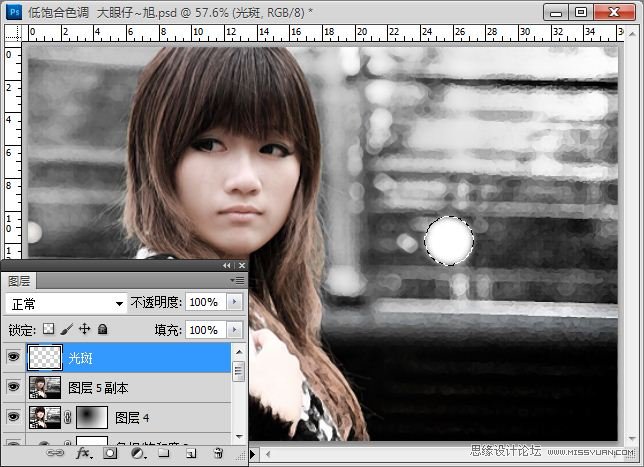Toggle lock all padlock icon
The height and width of the screenshot is (467, 644).
103,329
